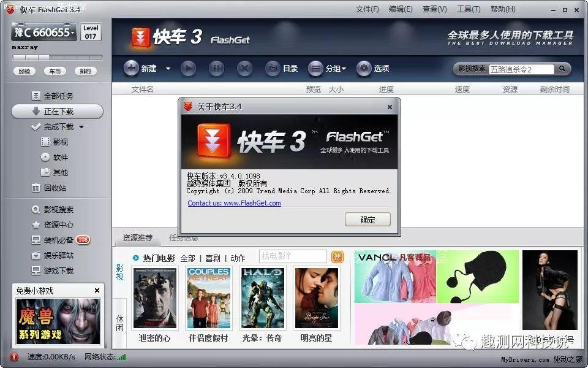Viewport: 588px width, 368px height.
Task: Click the pause button in toolbar
Action: point(216,68)
